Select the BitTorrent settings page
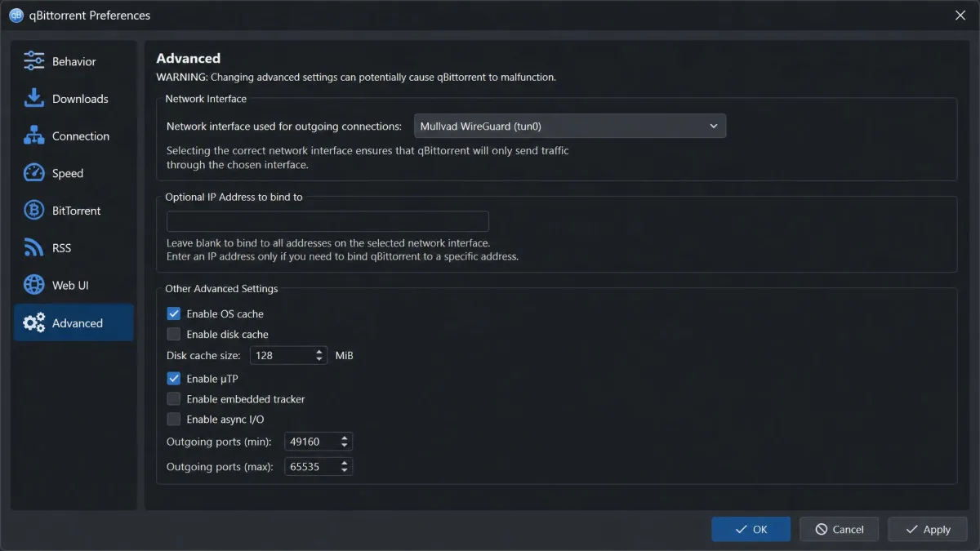The image size is (980, 551). tap(73, 211)
